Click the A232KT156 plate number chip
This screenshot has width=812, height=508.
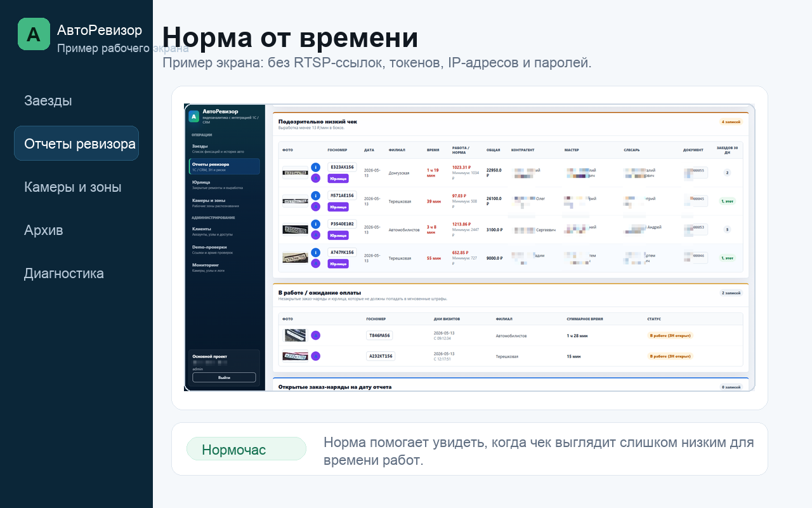(381, 356)
